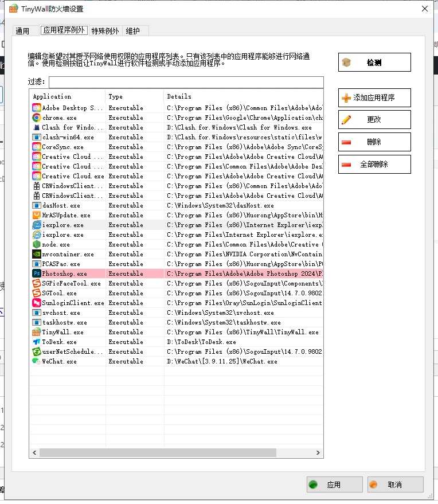Click the D:\ToDesk\ToDesk.exe path
438x504 pixels.
(x=201, y=342)
